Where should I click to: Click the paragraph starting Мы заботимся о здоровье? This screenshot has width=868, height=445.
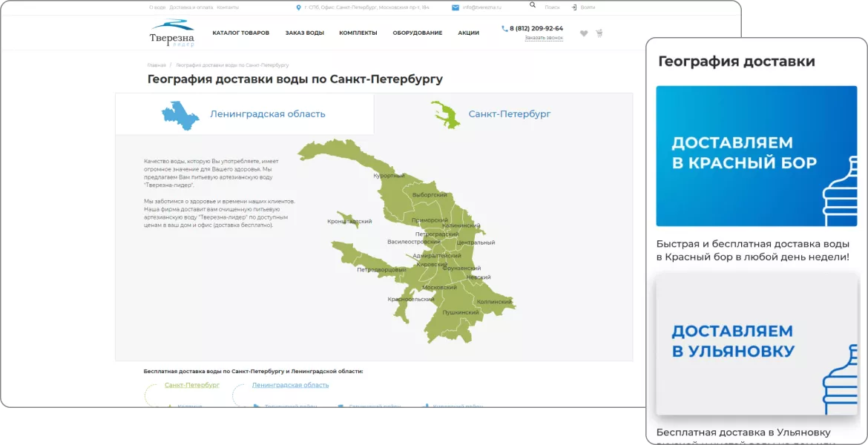tap(220, 213)
